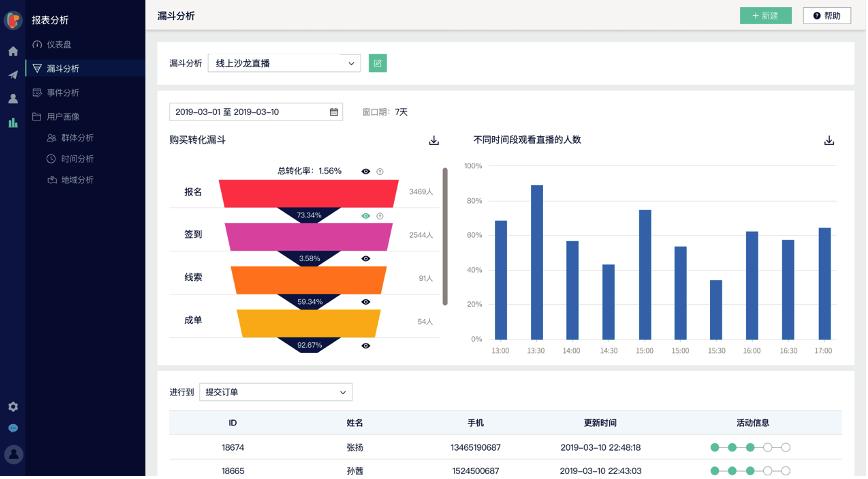The image size is (868, 479).
Task: Select the bar chart icon in left rail
Action: 13,122
